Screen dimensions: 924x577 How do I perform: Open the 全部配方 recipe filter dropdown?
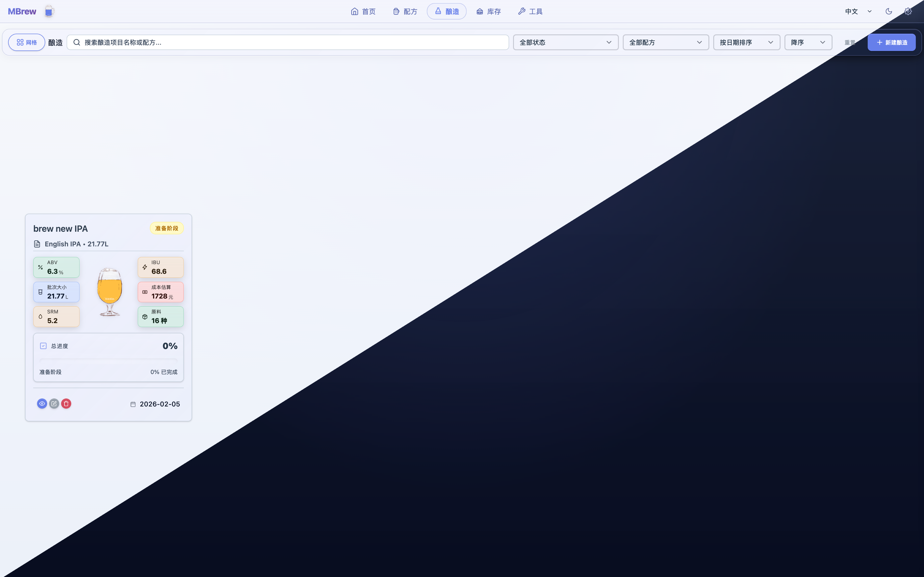[x=665, y=42]
